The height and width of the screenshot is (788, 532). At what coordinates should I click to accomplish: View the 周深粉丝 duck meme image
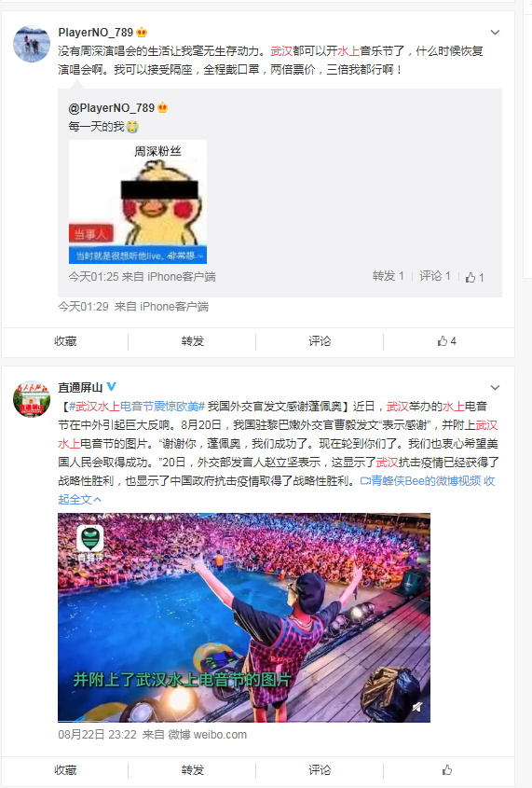click(138, 202)
